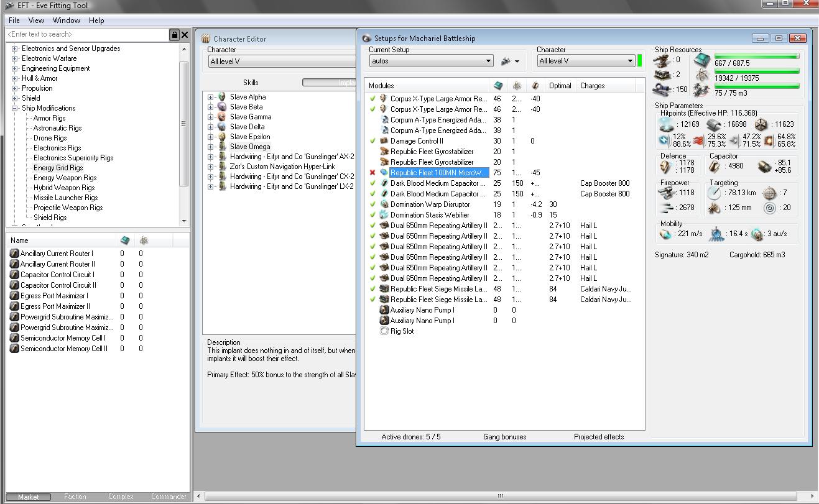
Task: Sort market items by the Name header
Action: pyautogui.click(x=62, y=241)
